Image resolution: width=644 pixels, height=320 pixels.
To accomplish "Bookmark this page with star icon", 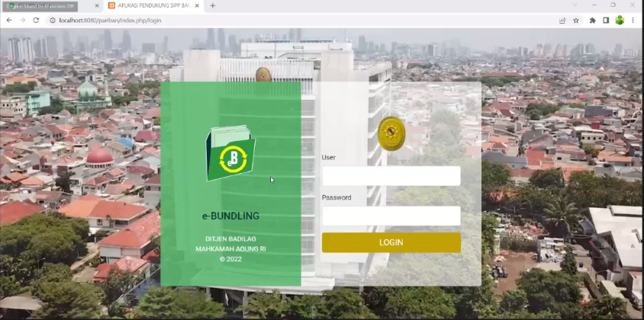I will 576,20.
